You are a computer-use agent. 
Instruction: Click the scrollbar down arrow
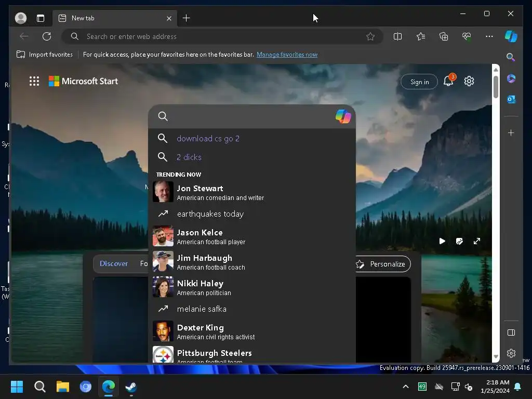(x=496, y=356)
